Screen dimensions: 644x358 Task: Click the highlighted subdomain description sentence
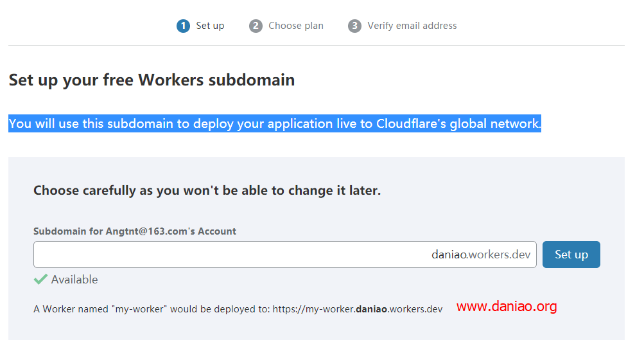(x=275, y=123)
